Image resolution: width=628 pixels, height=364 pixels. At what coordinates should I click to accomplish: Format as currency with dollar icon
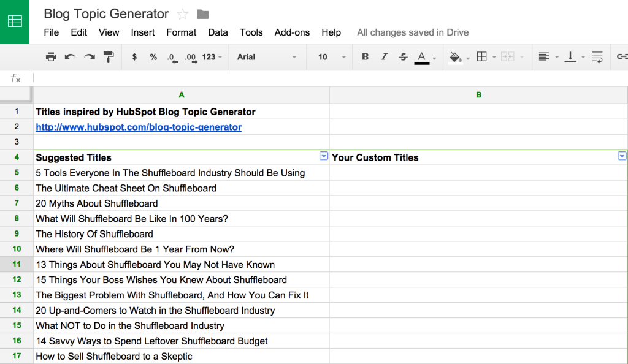point(134,57)
